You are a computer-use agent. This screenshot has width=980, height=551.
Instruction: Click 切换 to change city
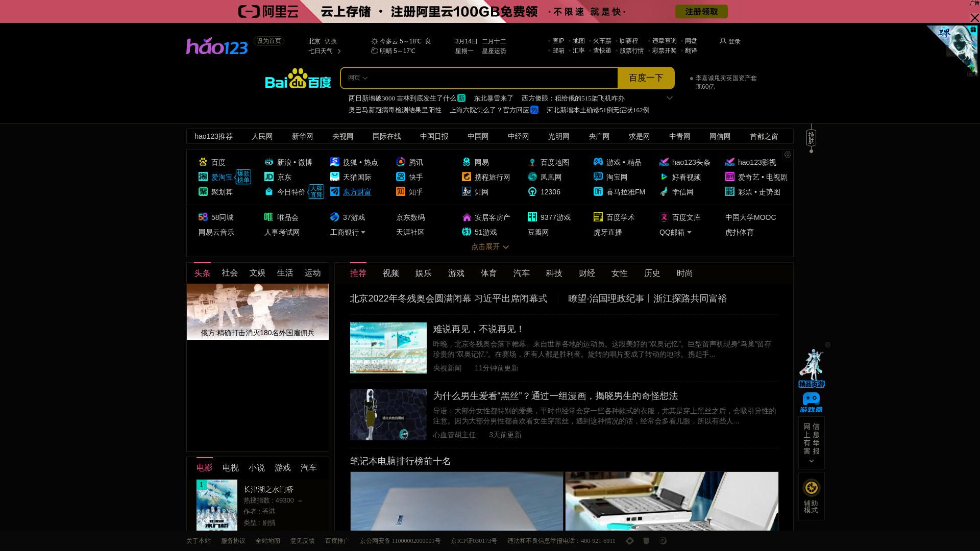point(331,41)
